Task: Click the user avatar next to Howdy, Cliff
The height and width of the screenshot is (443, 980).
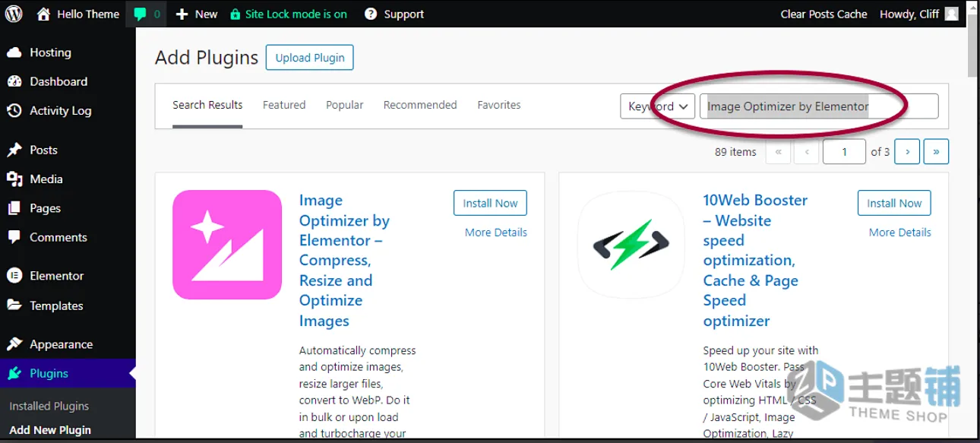Action: [952, 14]
